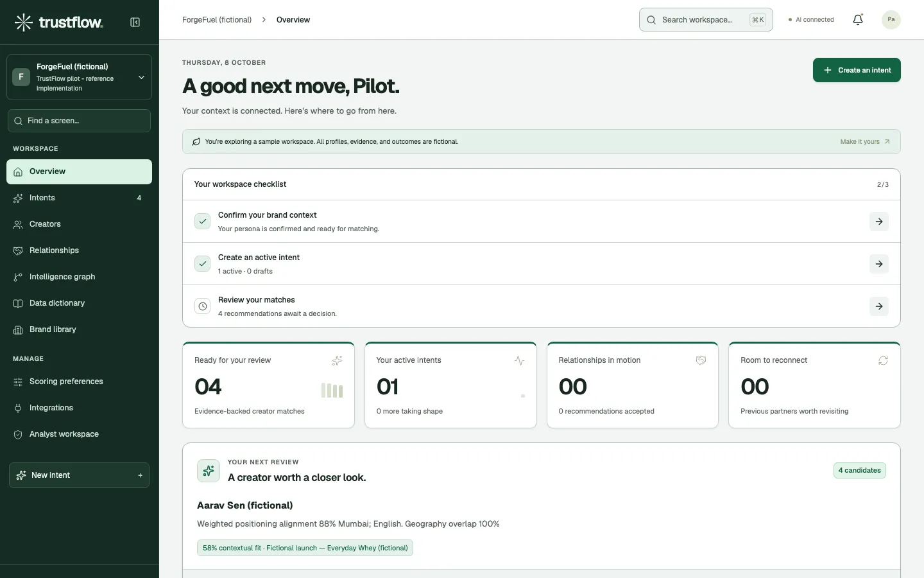This screenshot has height=578, width=924.
Task: Click the Analyst workspace shield icon
Action: coord(18,435)
